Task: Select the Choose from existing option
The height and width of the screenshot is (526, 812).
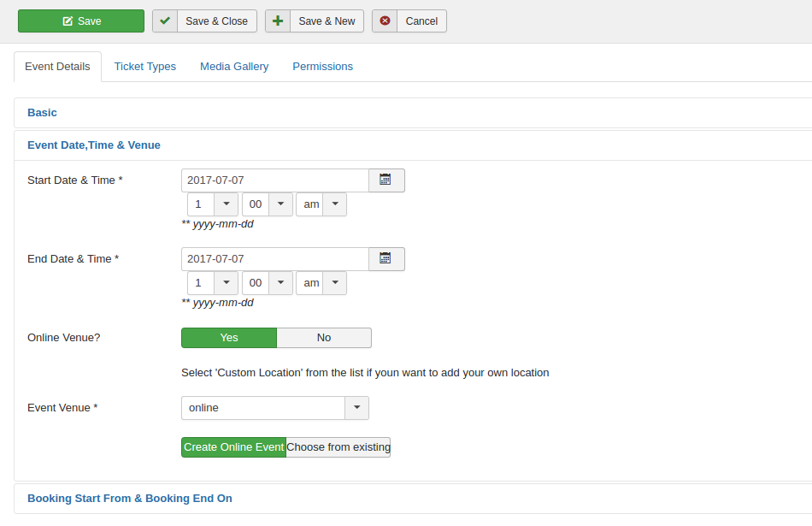Action: tap(338, 447)
